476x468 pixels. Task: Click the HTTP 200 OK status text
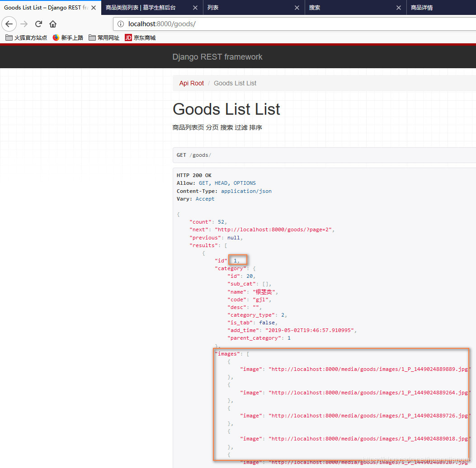click(x=194, y=175)
